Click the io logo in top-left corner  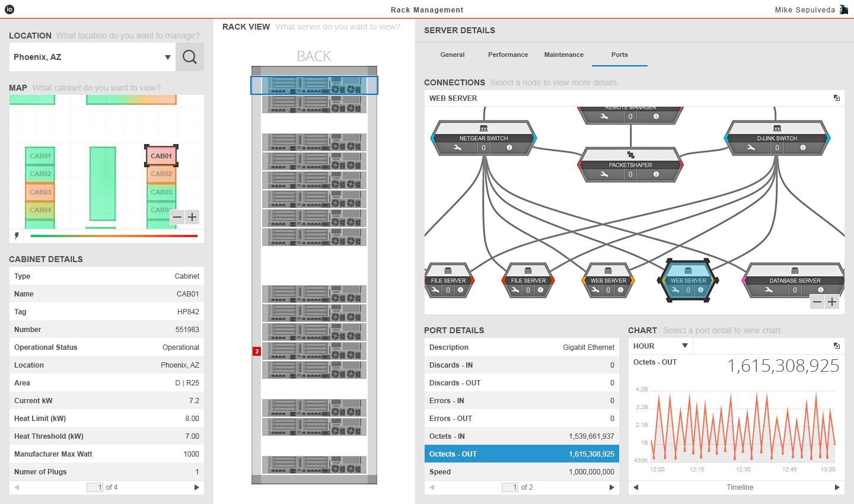(9, 9)
